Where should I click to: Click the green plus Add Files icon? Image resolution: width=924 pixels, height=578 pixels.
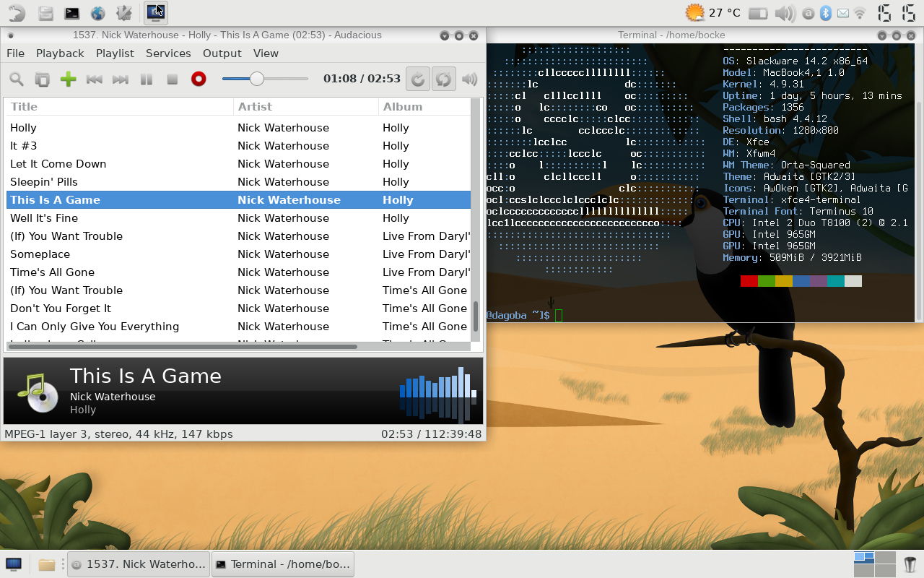(68, 79)
